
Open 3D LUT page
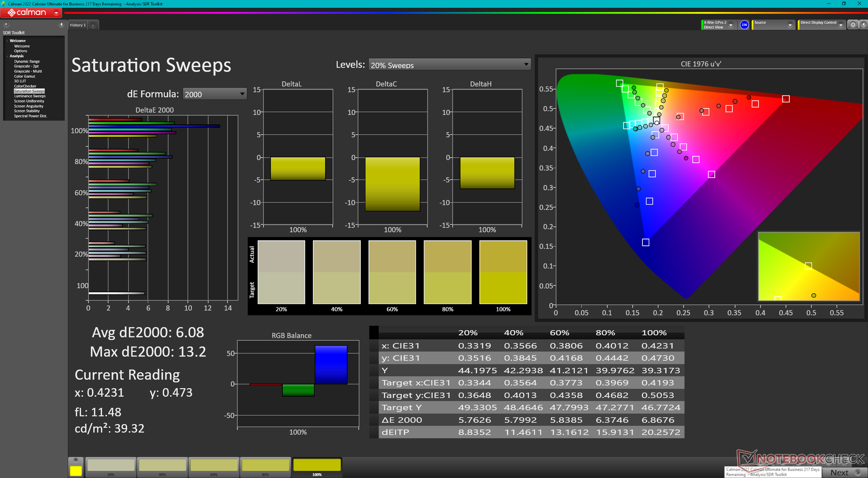20,81
